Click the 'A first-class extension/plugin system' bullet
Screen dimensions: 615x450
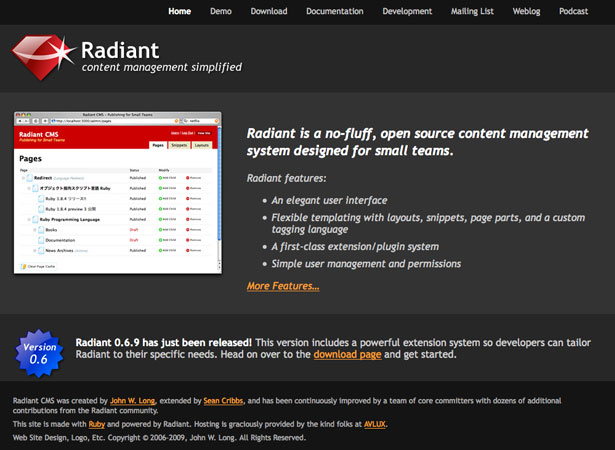[x=355, y=247]
